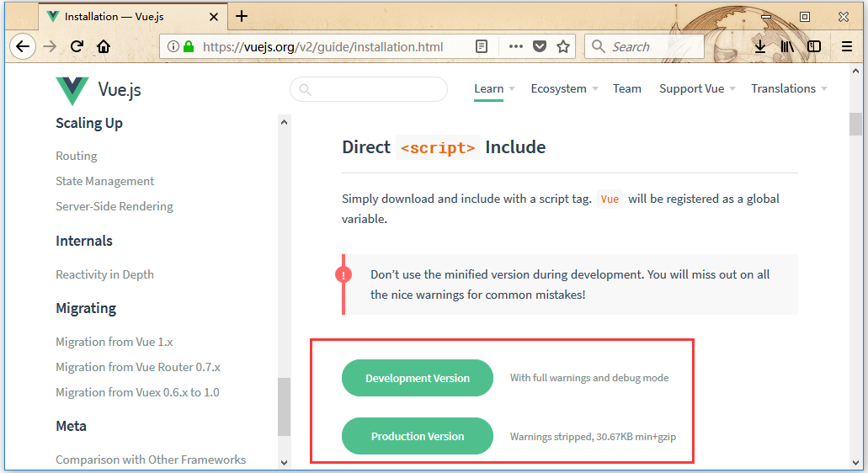The image size is (868, 473).
Task: Open the Firefox hamburger menu
Action: point(847,47)
